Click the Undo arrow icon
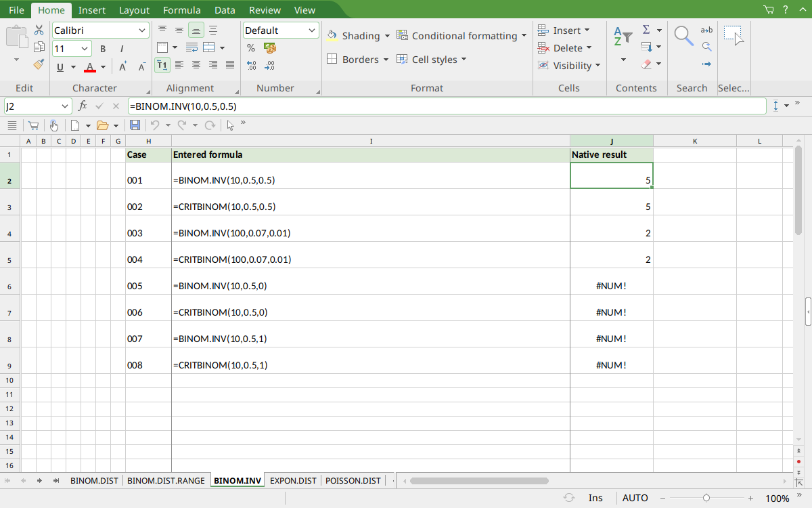Image resolution: width=812 pixels, height=508 pixels. pos(154,125)
